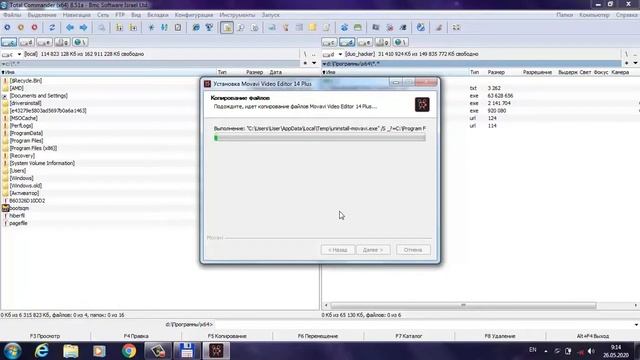Show hidden tray icons arrow

click(x=546, y=351)
